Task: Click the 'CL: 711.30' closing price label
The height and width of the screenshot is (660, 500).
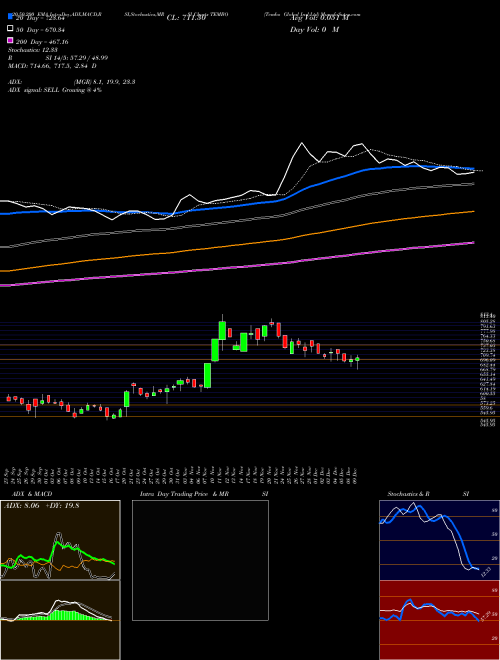Action: click(x=186, y=18)
